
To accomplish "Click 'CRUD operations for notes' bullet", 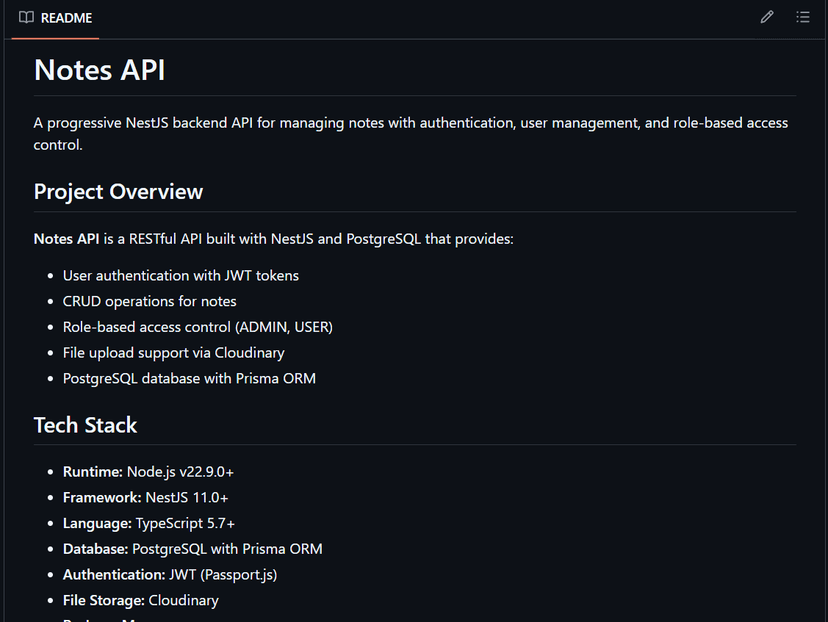I will [x=149, y=301].
